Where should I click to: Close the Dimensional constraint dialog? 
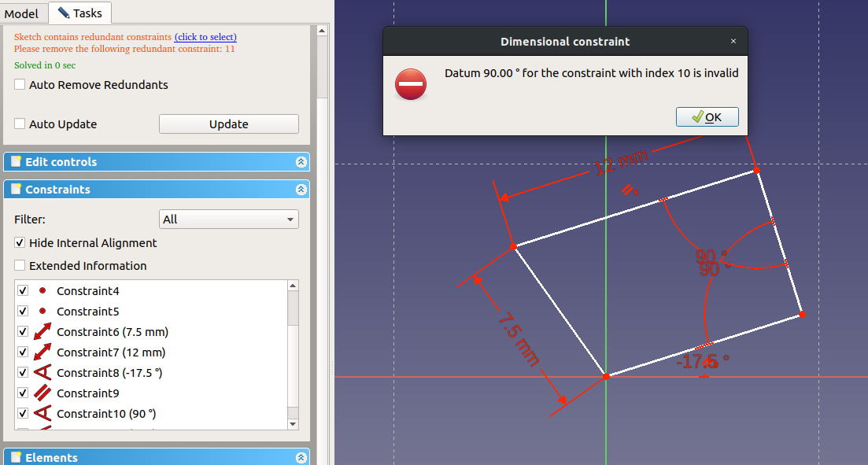click(x=733, y=42)
